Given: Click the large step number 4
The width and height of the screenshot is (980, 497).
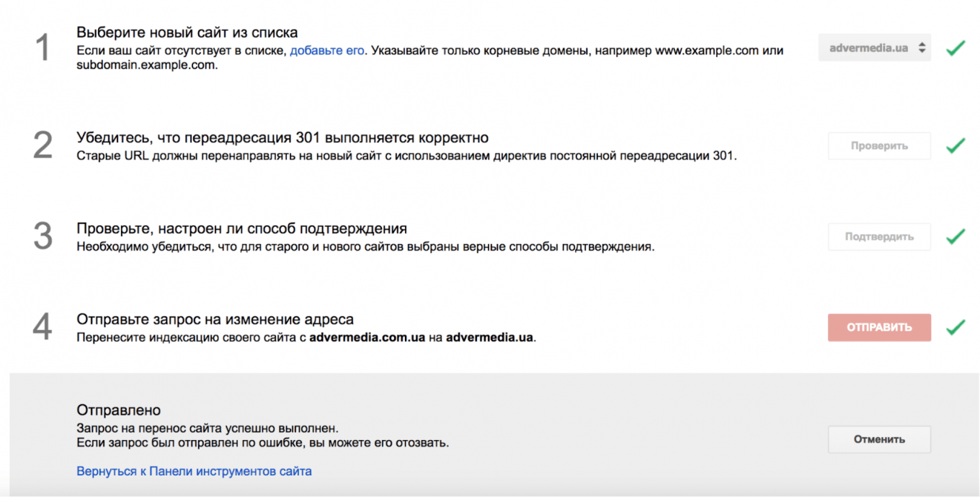Looking at the screenshot, I should pyautogui.click(x=43, y=327).
